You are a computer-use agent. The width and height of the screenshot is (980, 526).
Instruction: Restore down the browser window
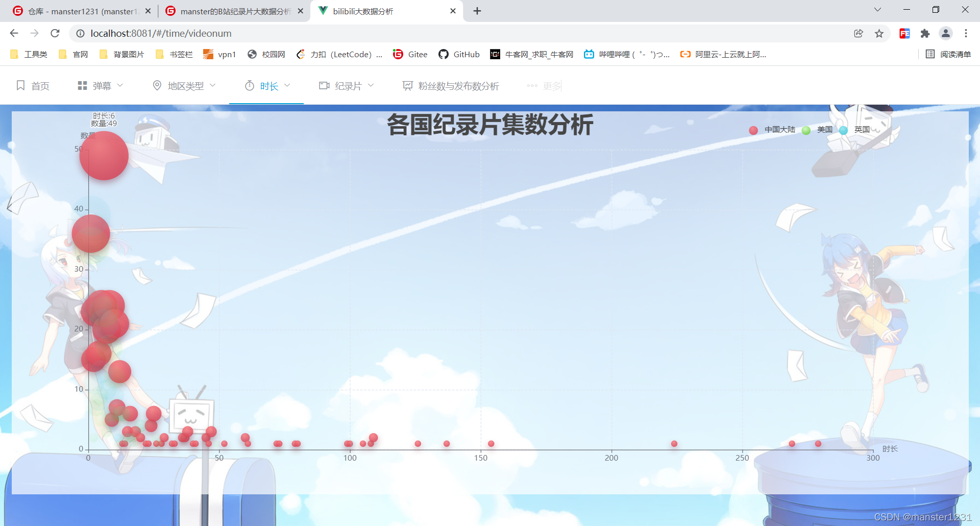(x=936, y=10)
